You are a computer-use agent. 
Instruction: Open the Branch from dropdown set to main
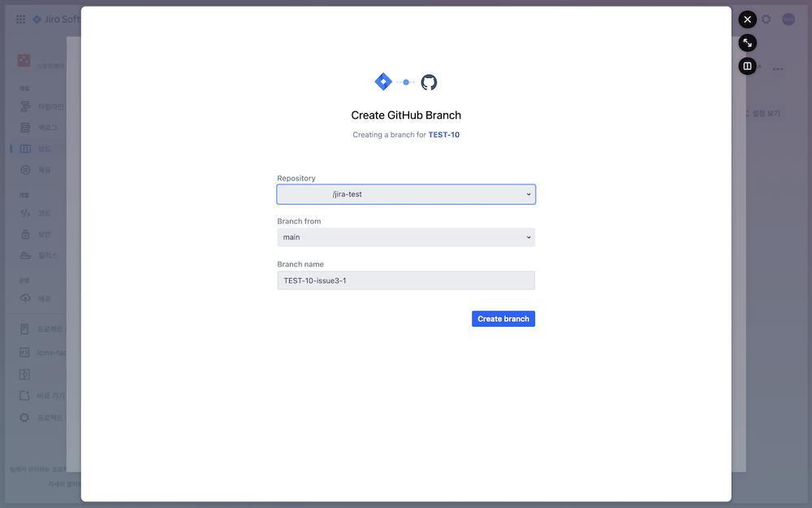point(406,237)
